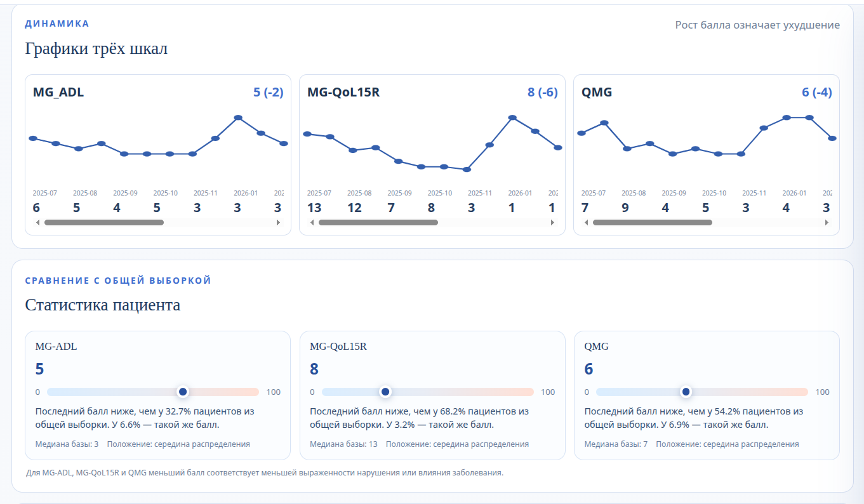The image size is (864, 504).
Task: Click the QMG statistics card title
Action: tap(597, 347)
